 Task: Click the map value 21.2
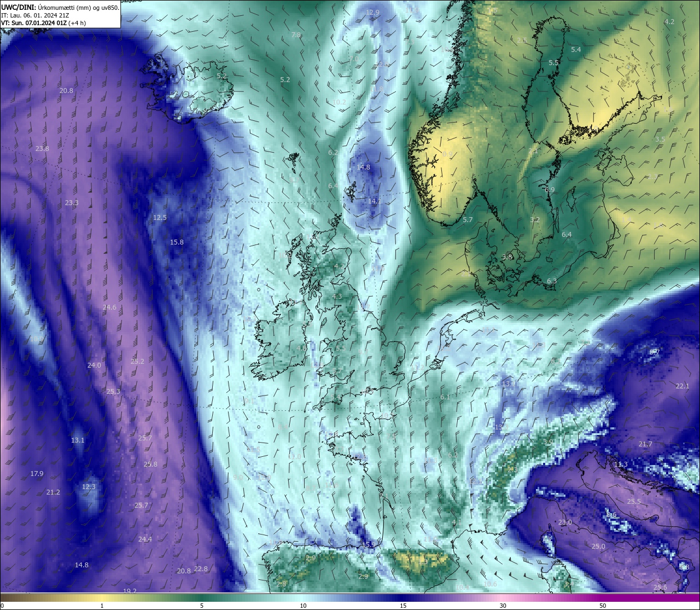click(x=53, y=492)
